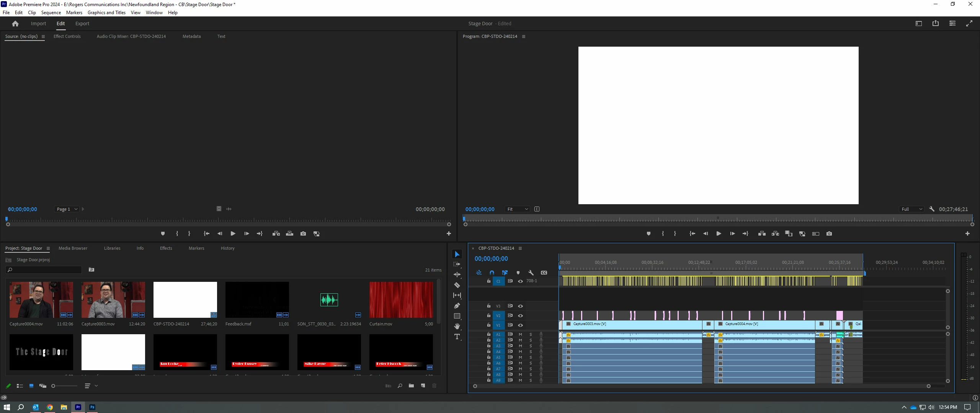The image size is (980, 413).
Task: Toggle V3 track output eye icon
Action: (x=520, y=306)
